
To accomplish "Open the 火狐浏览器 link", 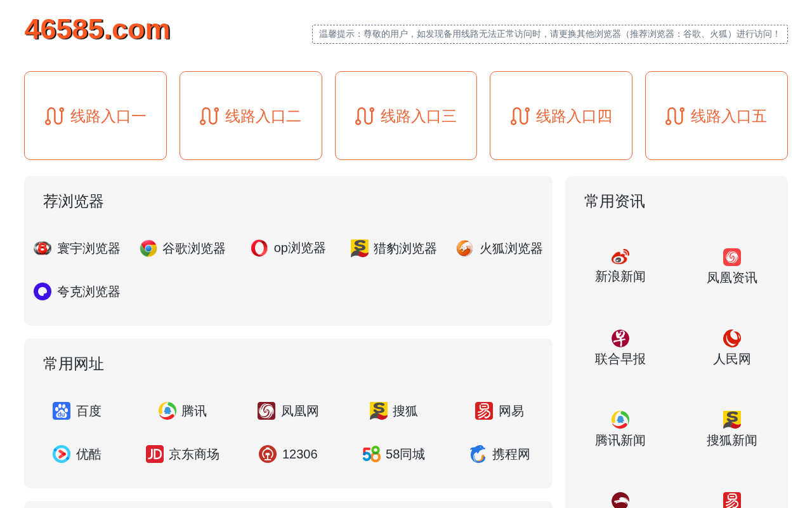I will (x=511, y=248).
